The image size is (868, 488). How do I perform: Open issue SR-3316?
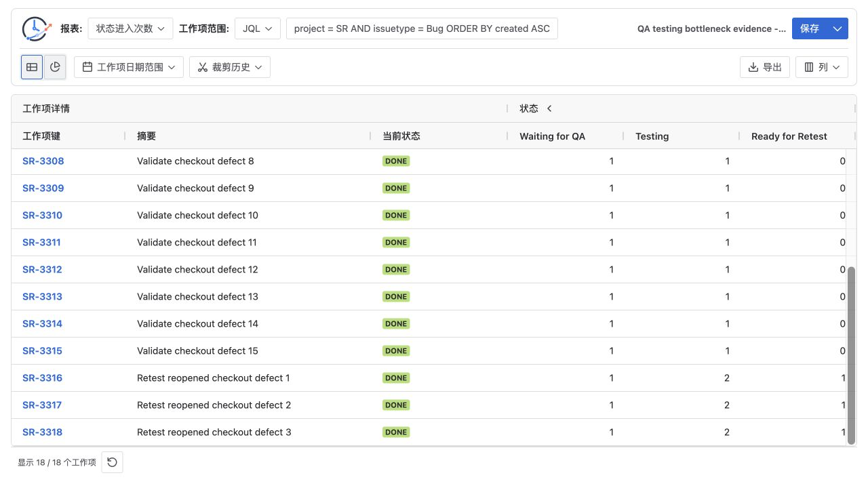pyautogui.click(x=42, y=378)
